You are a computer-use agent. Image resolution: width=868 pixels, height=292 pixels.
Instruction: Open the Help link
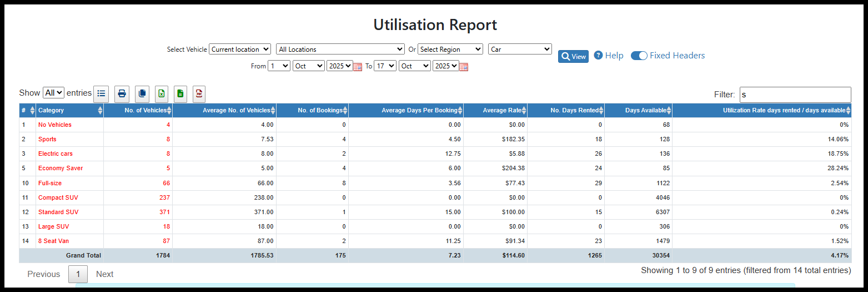[609, 56]
